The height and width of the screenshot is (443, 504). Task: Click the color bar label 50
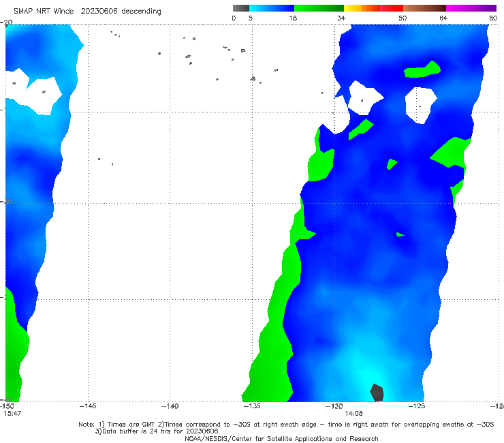point(403,18)
